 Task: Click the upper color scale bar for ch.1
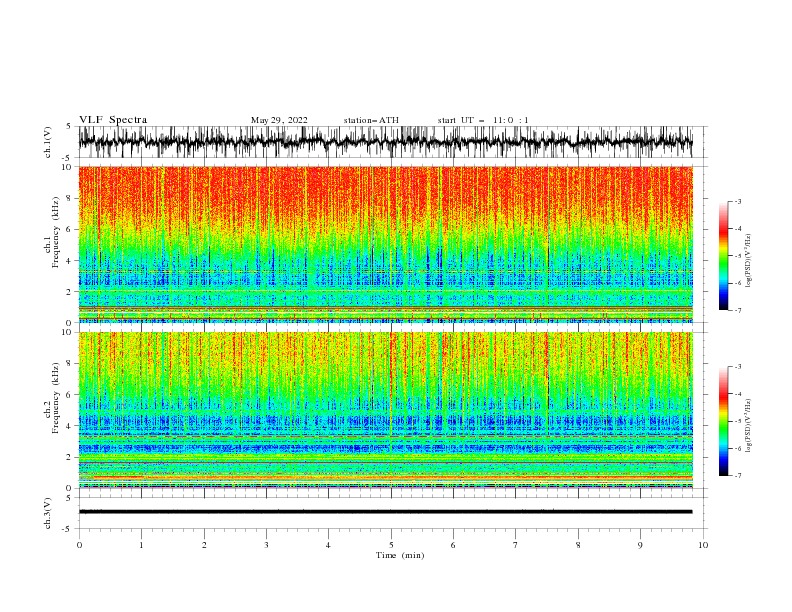[x=723, y=256]
